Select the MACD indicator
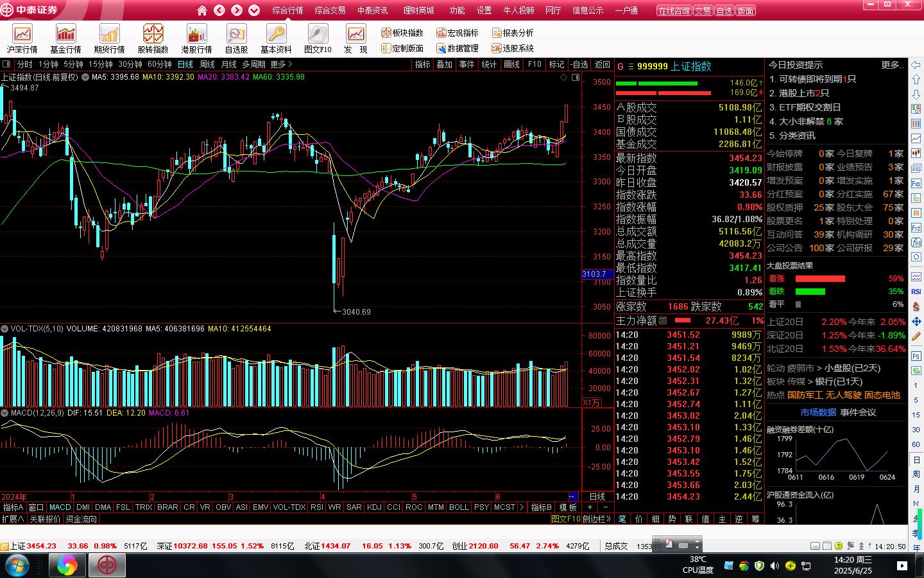The width and height of the screenshot is (924, 578). click(x=60, y=507)
